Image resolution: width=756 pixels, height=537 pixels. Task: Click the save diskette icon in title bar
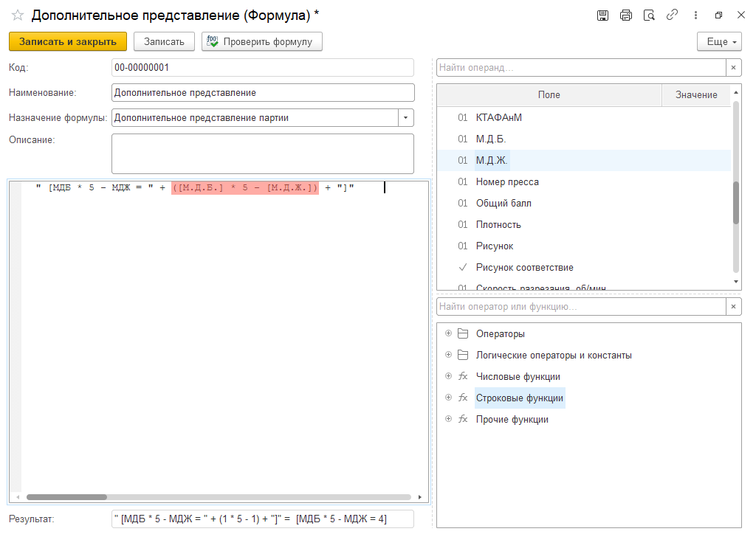point(602,15)
